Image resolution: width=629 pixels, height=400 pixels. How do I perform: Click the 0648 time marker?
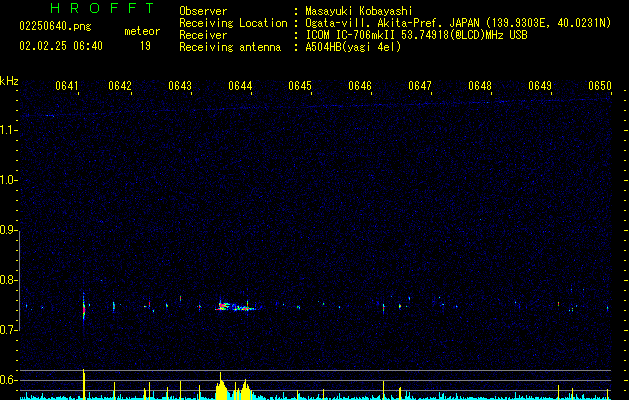pyautogui.click(x=480, y=86)
